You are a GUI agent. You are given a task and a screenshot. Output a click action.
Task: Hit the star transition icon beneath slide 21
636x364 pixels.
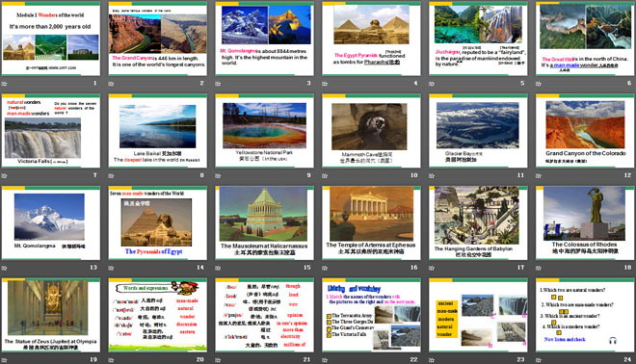click(x=218, y=360)
